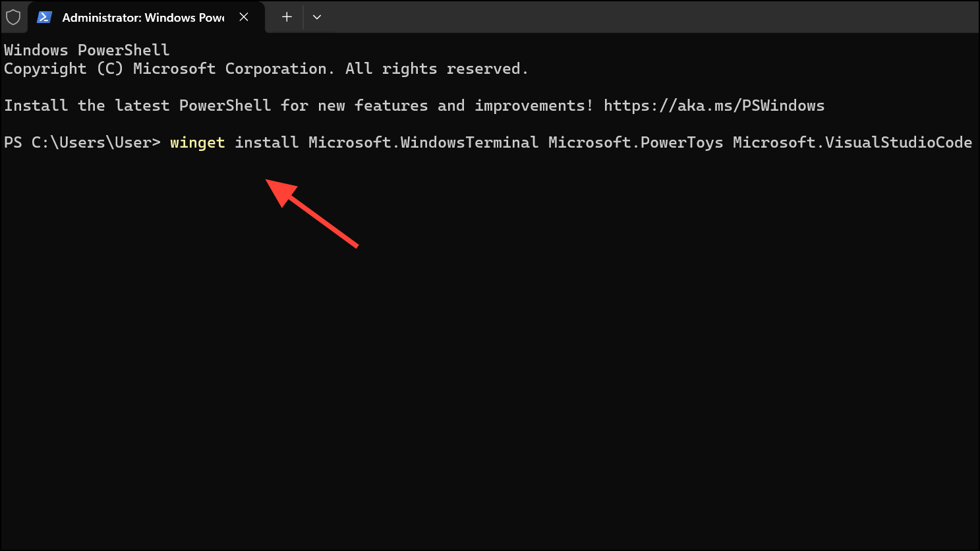Viewport: 980px width, 551px height.
Task: Open the aka.ms/PSWindows link
Action: pos(714,105)
